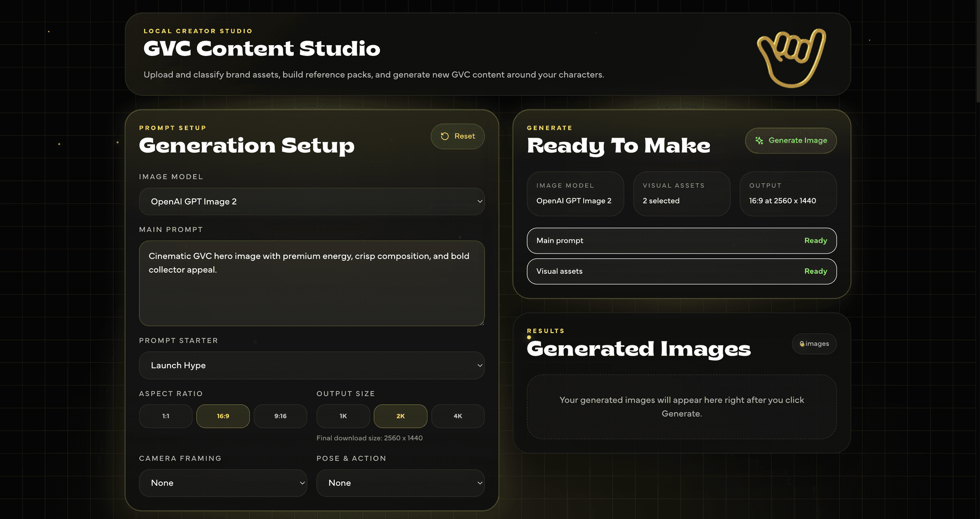Viewport: 980px width, 519px height.
Task: Click the reset arrow icon
Action: [445, 136]
